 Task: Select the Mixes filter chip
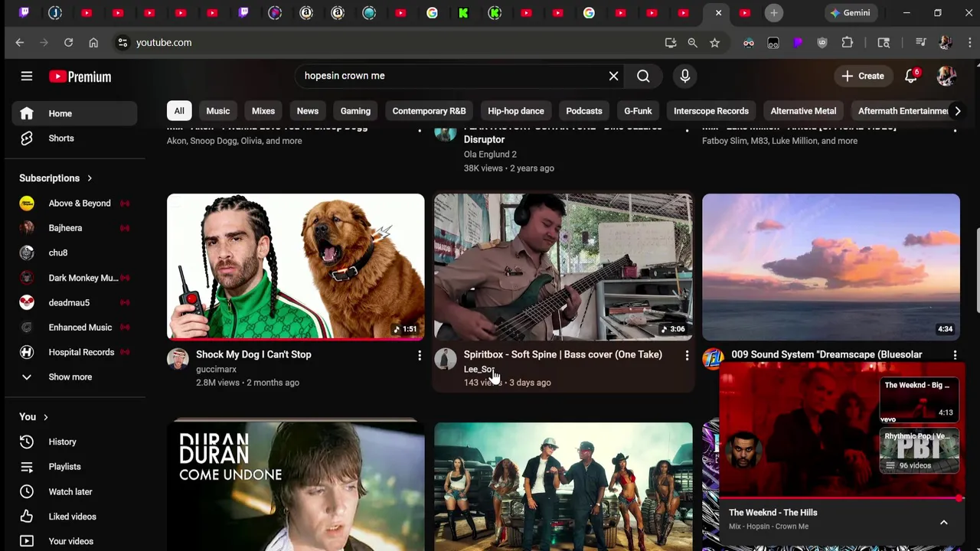click(263, 111)
